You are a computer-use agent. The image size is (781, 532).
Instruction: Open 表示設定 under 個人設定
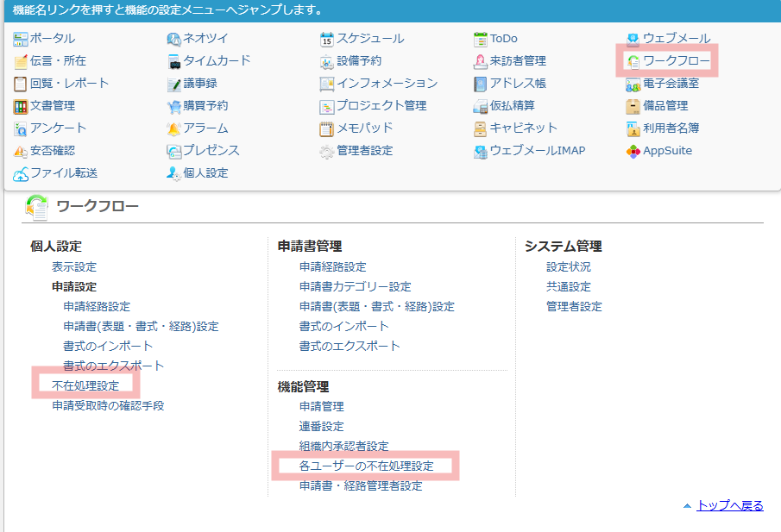[74, 266]
